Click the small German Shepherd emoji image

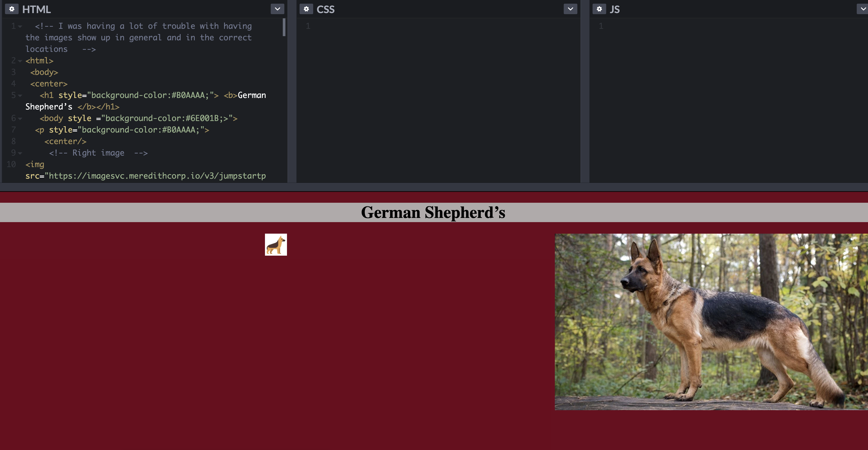tap(276, 245)
